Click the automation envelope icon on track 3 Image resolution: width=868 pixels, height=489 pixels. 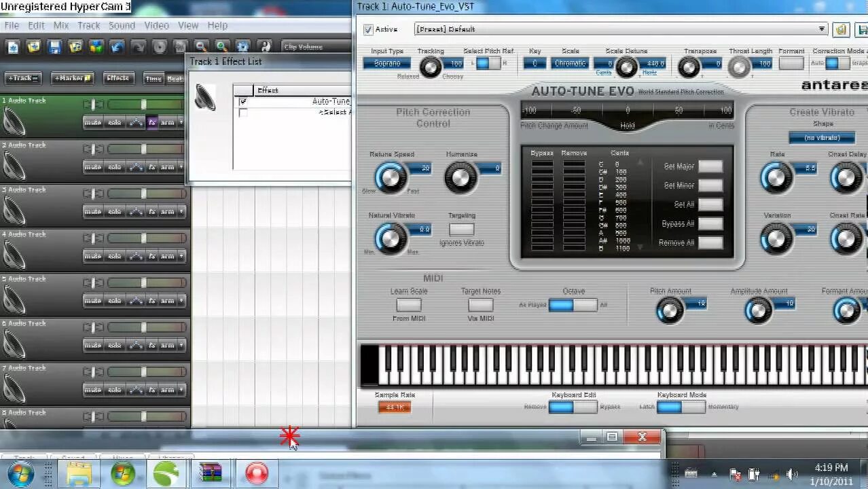click(x=136, y=212)
